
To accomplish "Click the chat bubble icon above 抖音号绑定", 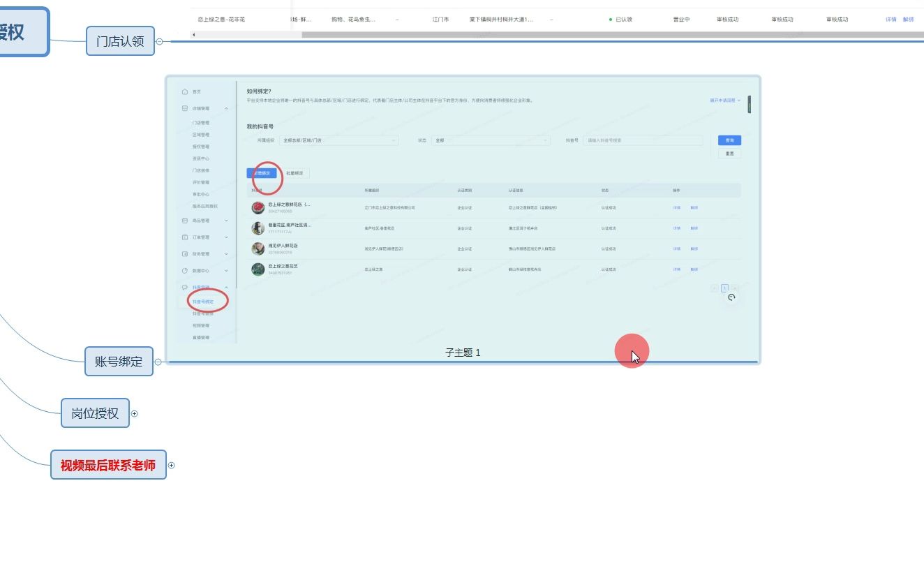I will pyautogui.click(x=184, y=288).
